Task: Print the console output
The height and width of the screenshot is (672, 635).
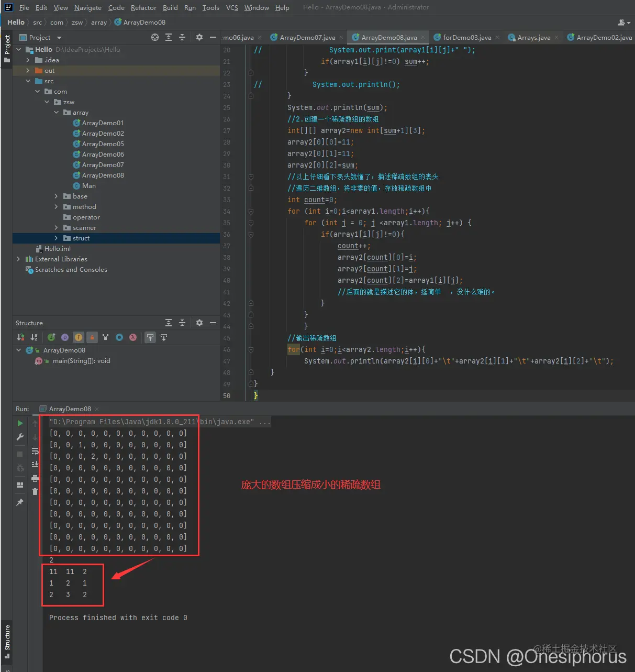Action: click(35, 478)
